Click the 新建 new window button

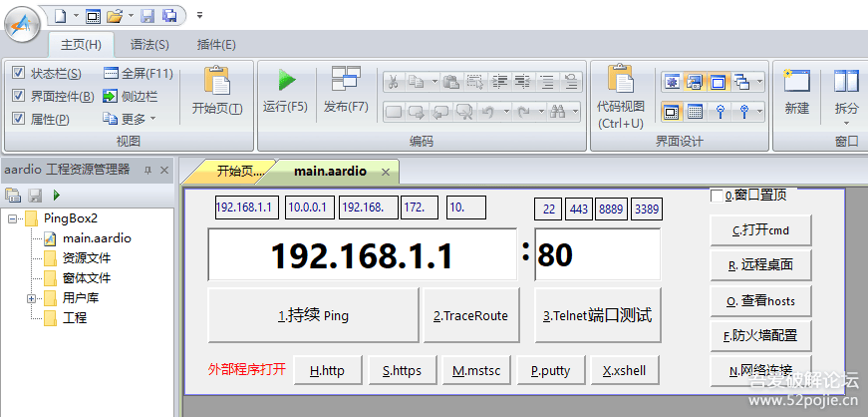[796, 92]
